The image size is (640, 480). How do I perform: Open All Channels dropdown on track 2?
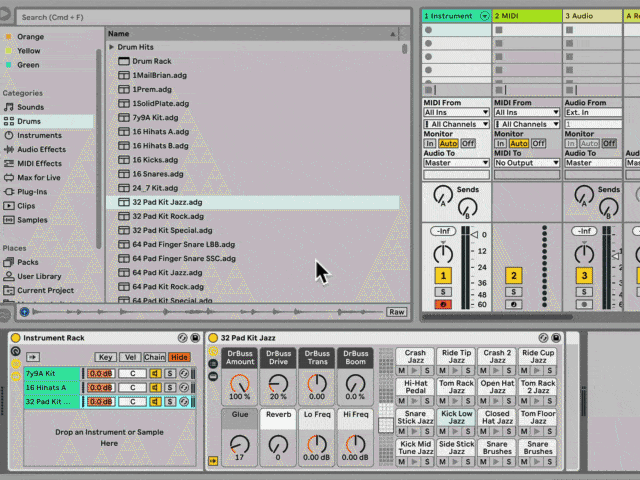[x=527, y=124]
